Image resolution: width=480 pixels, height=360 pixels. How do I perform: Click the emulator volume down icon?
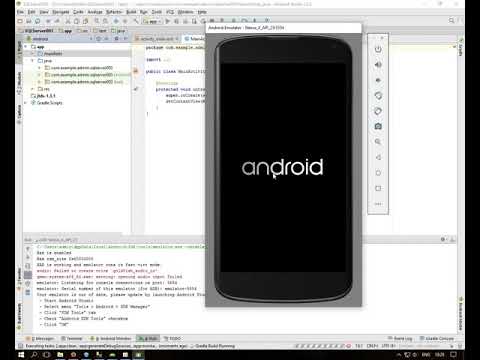378,80
